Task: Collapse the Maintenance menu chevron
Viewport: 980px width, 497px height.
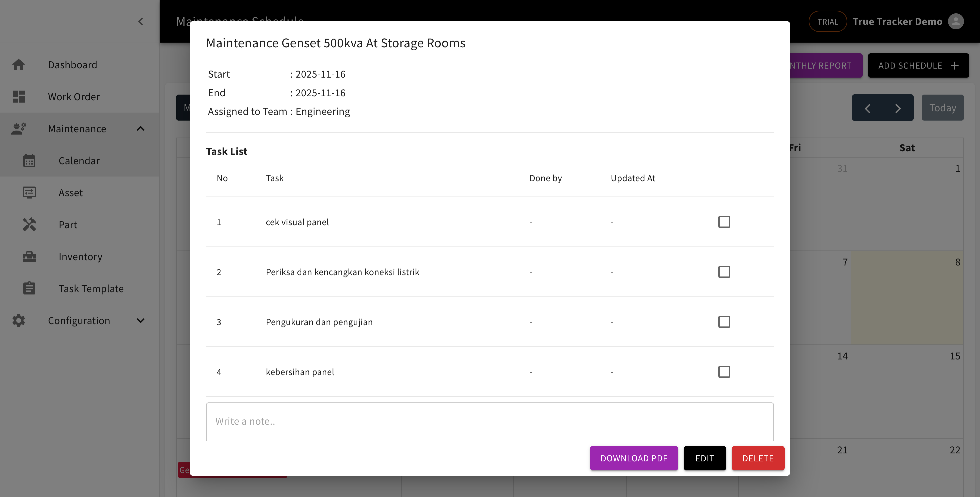Action: 140,129
